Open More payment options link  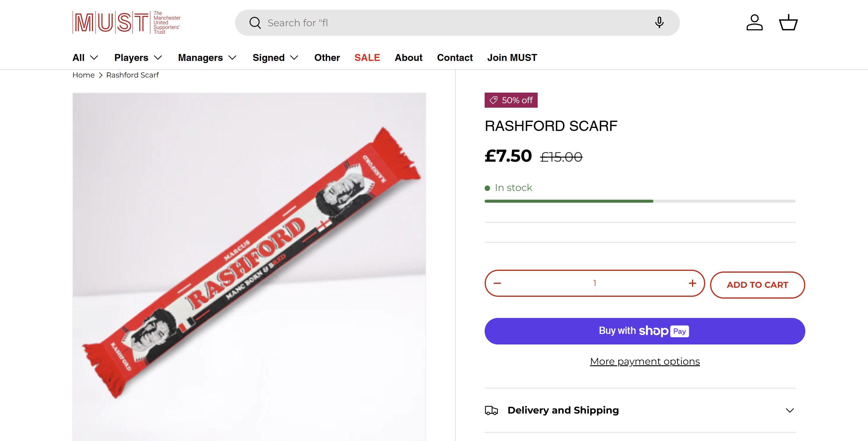pyautogui.click(x=645, y=361)
